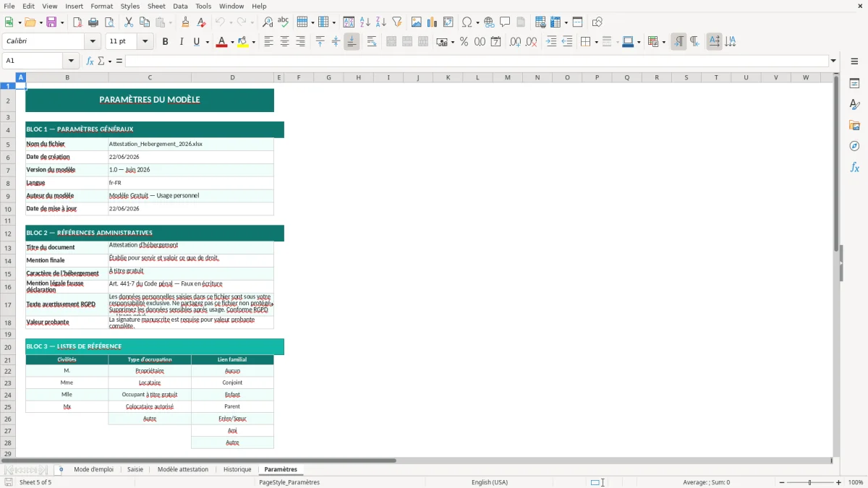Click zoom percentage 100%
This screenshot has width=868, height=488.
pos(856,482)
